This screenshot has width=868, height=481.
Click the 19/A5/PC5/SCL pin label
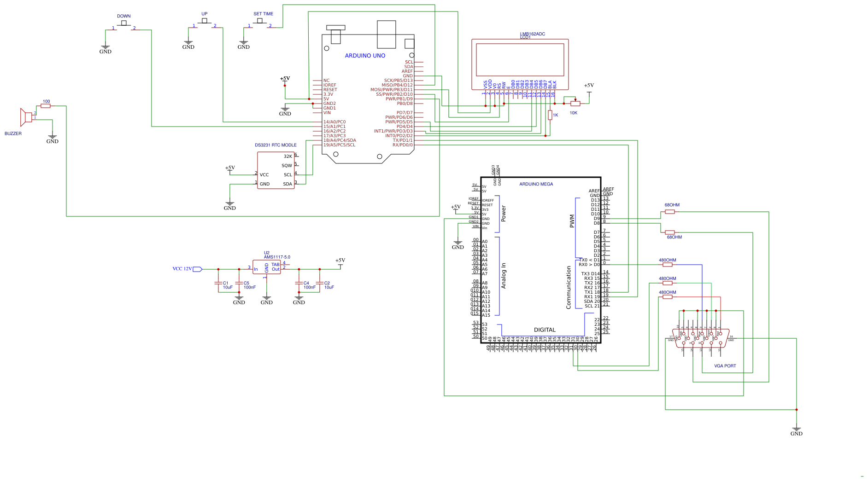coord(340,145)
